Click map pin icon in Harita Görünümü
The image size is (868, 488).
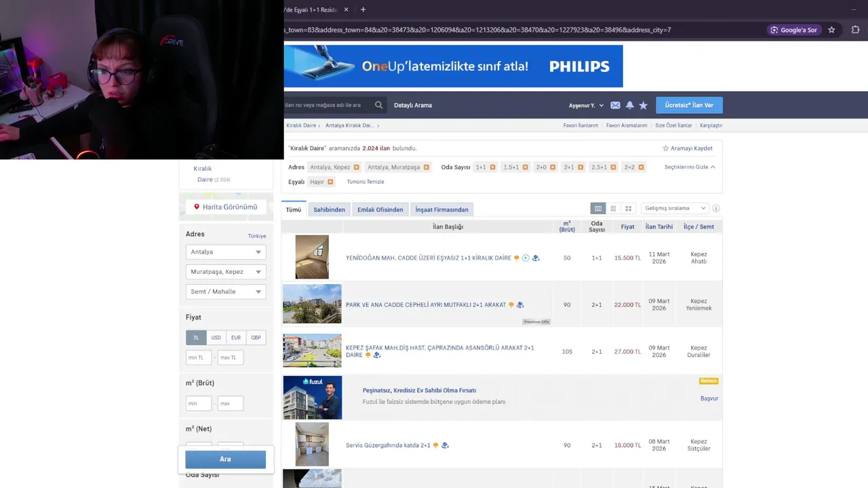pyautogui.click(x=197, y=207)
